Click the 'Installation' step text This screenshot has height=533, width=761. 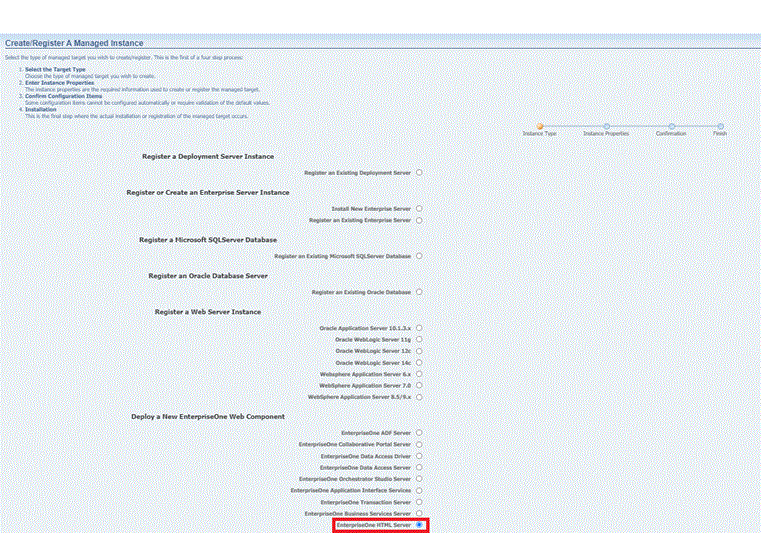41,109
